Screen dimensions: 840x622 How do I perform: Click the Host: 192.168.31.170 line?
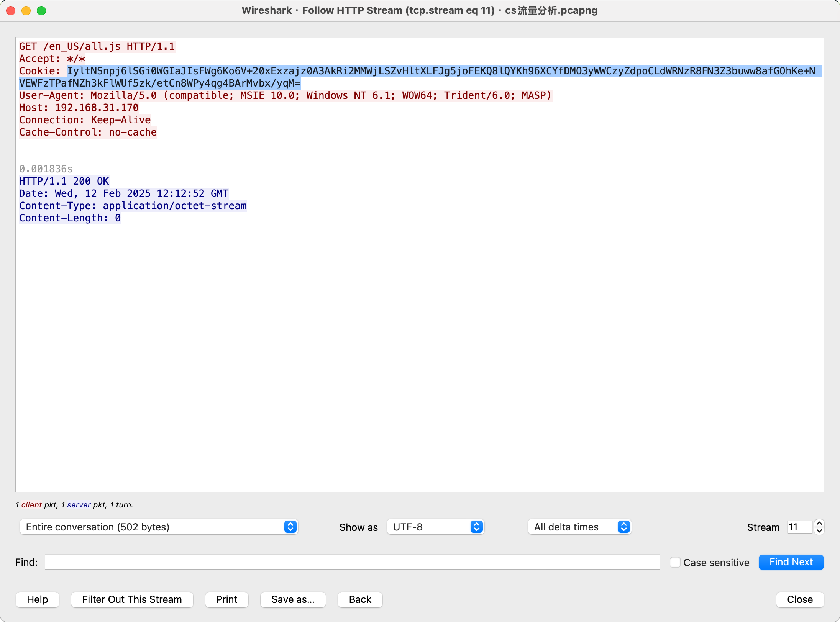coord(79,108)
